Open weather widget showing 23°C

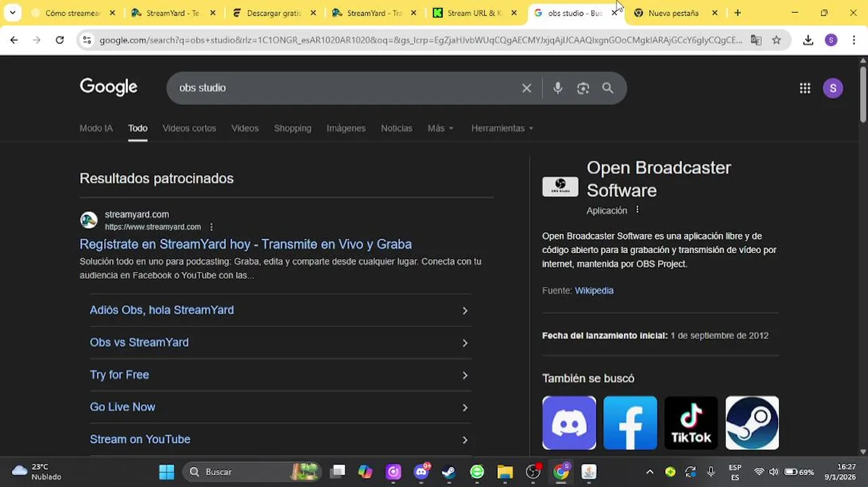pyautogui.click(x=38, y=471)
